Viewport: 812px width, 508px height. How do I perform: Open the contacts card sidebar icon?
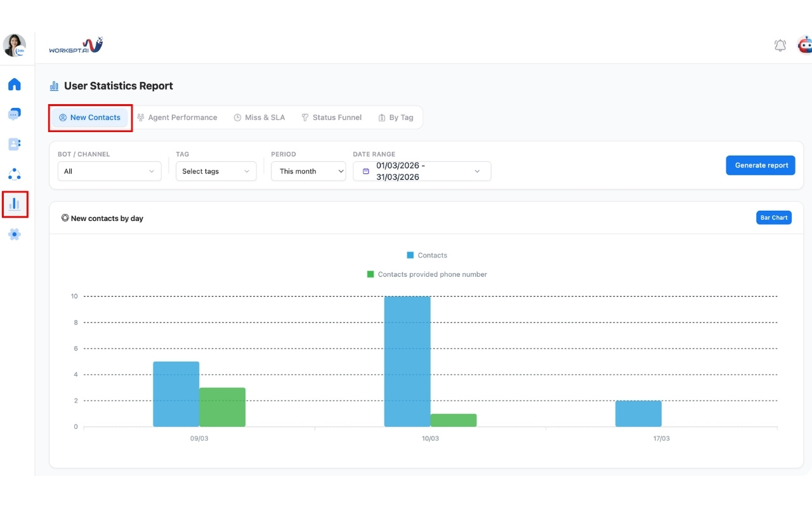click(x=14, y=144)
